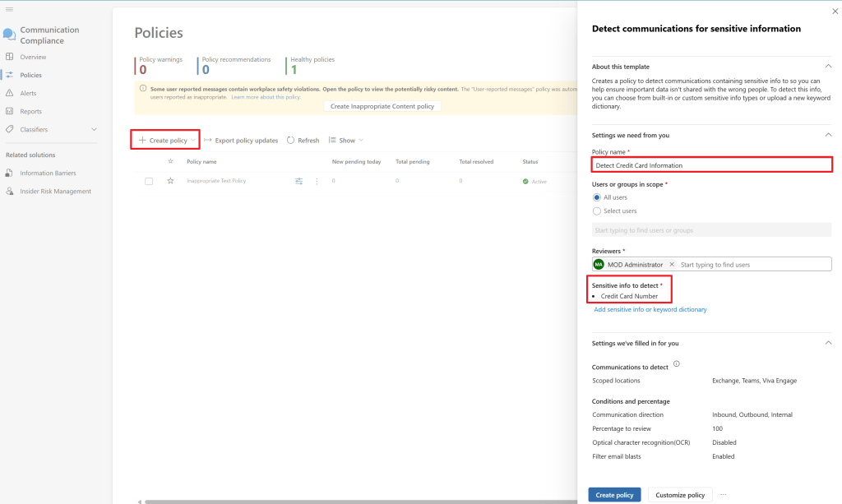Open settings sliders icon for Inappropriate Text Policy
Image resolution: width=842 pixels, height=504 pixels.
(299, 181)
